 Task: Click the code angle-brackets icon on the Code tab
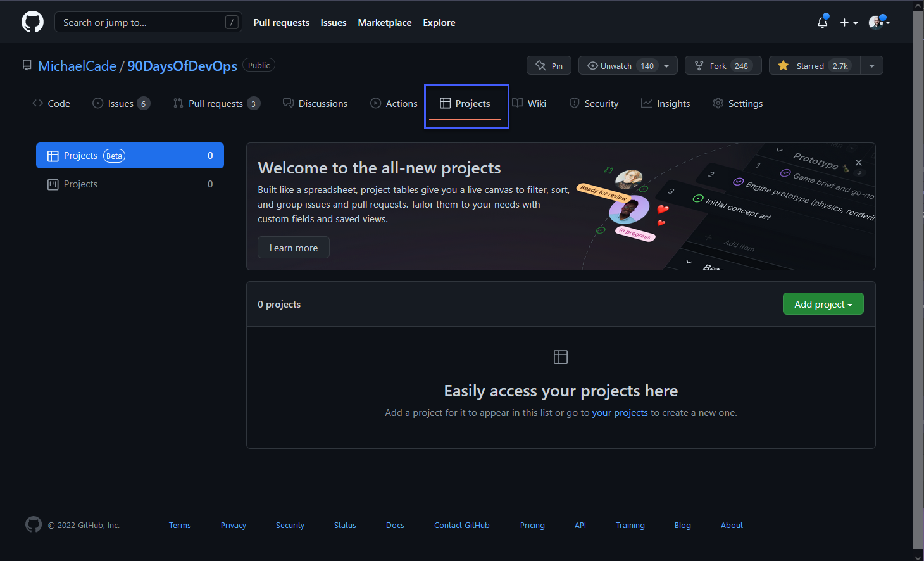click(37, 103)
